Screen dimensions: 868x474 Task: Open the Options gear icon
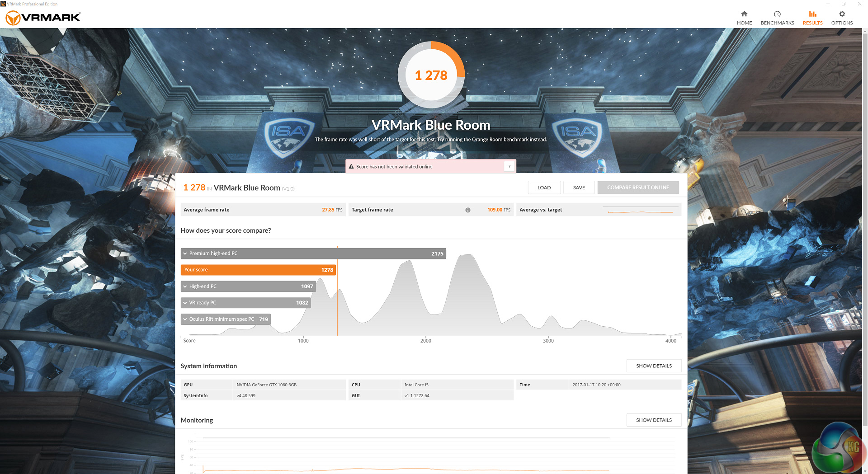point(842,14)
